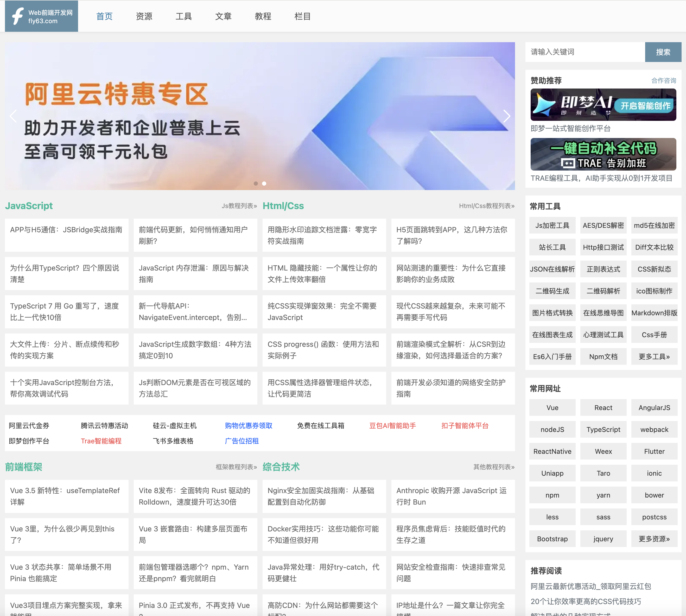The height and width of the screenshot is (616, 686).
Task: Switch to the 资源 navigation tab
Action: 144,16
